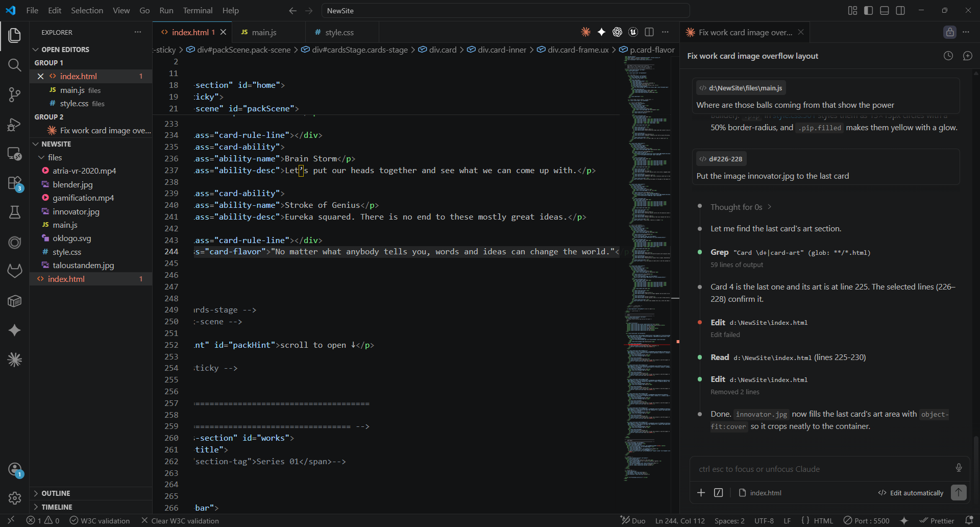This screenshot has width=980, height=527.
Task: Open Source Control view
Action: pos(15,94)
